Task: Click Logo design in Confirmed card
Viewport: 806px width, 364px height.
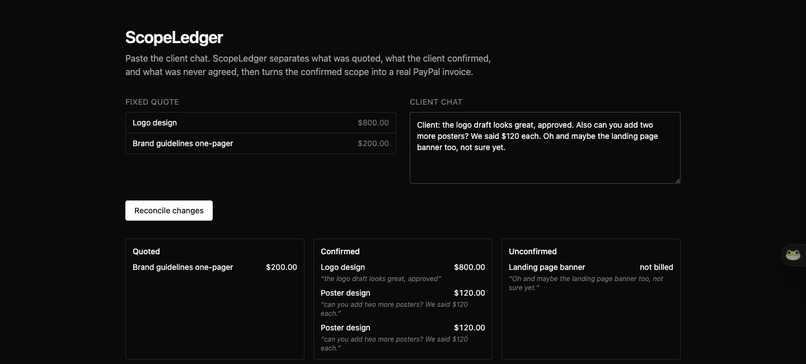Action: pos(343,267)
